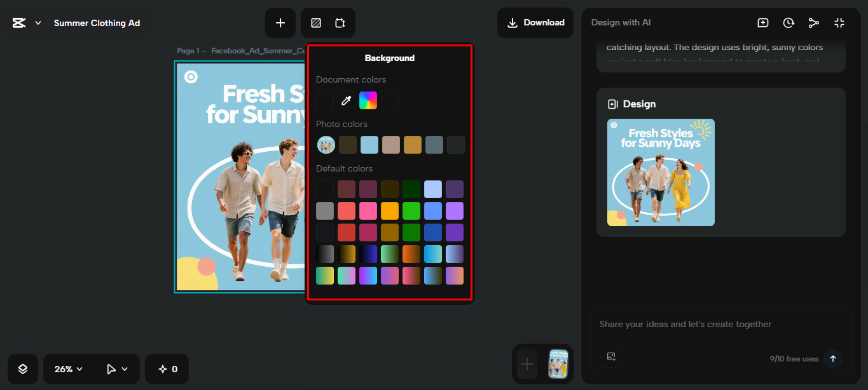This screenshot has height=390, width=868.
Task: Apply beige tan photo color swatch
Action: coord(391,145)
